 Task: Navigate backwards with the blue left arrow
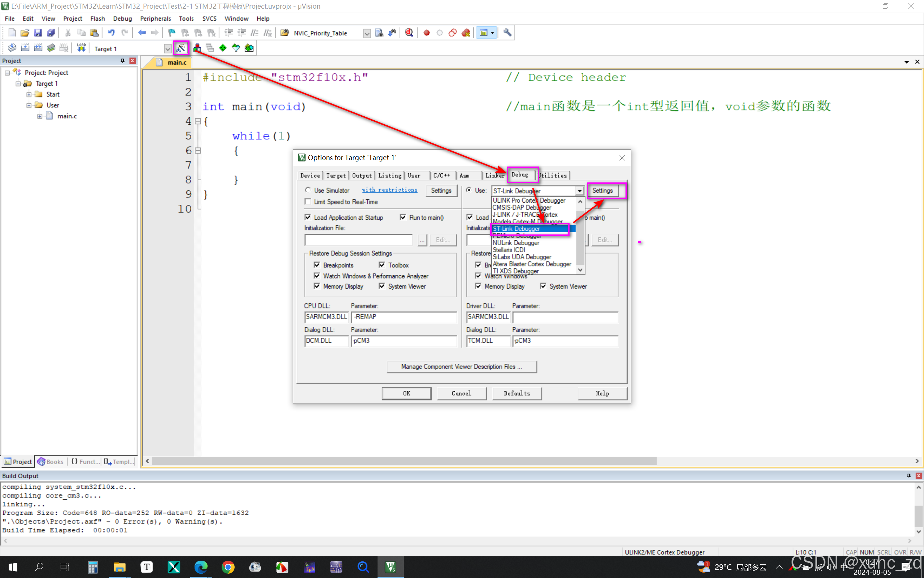tap(141, 33)
